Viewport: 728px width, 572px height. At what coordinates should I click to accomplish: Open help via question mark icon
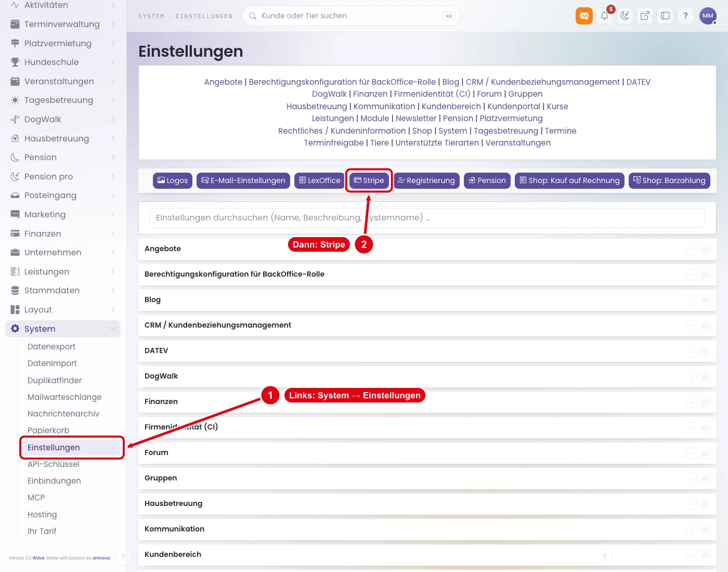[x=685, y=16]
